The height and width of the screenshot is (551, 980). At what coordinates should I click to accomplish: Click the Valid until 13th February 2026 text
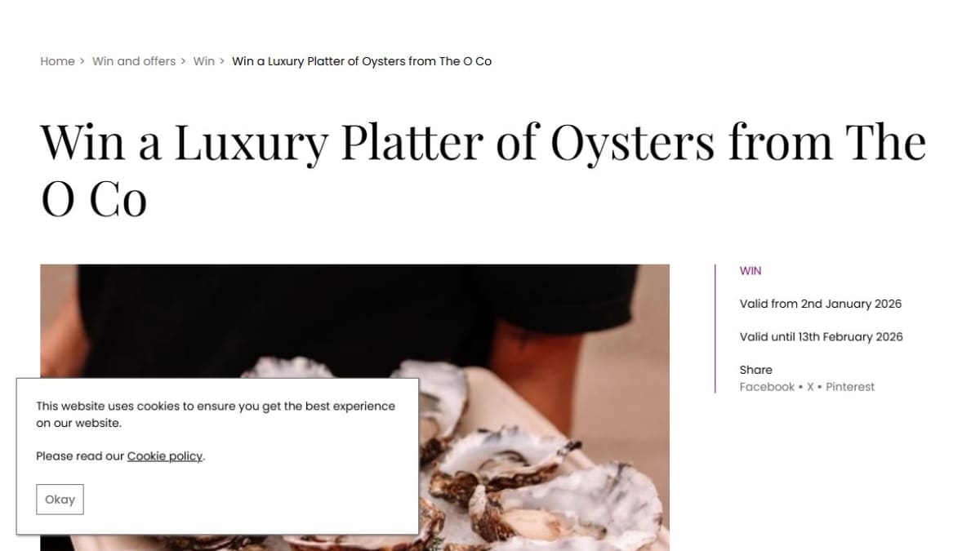coord(822,336)
